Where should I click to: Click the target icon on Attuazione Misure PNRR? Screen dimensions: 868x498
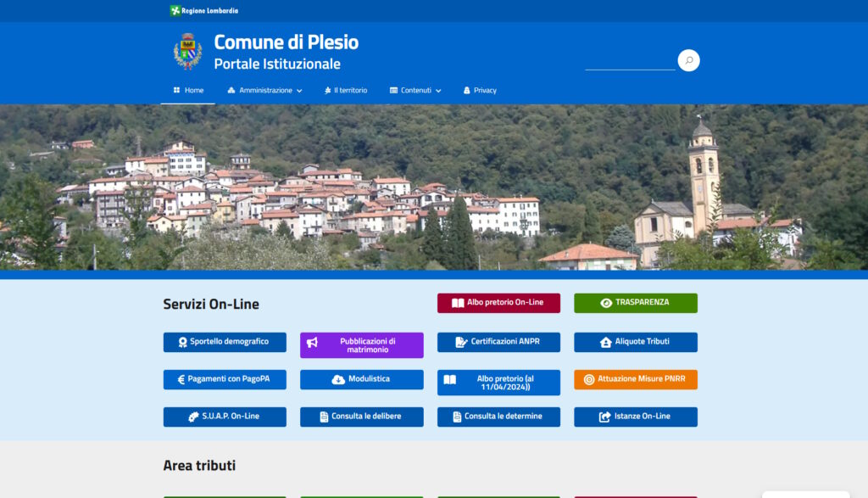click(589, 379)
